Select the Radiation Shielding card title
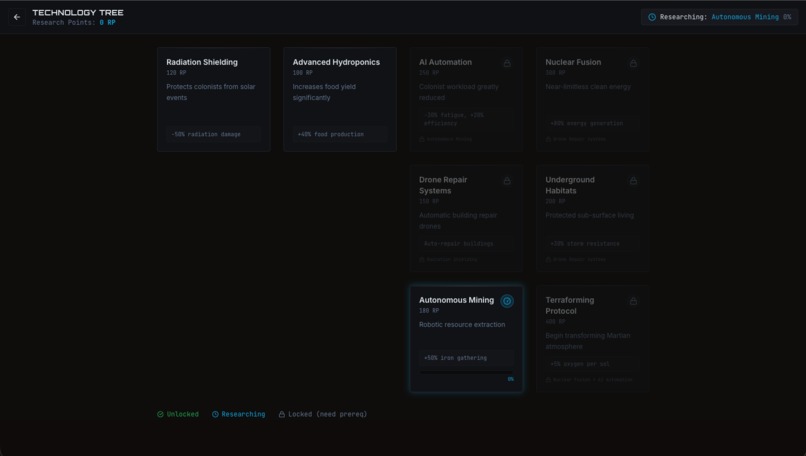Image resolution: width=806 pixels, height=456 pixels. (x=202, y=62)
